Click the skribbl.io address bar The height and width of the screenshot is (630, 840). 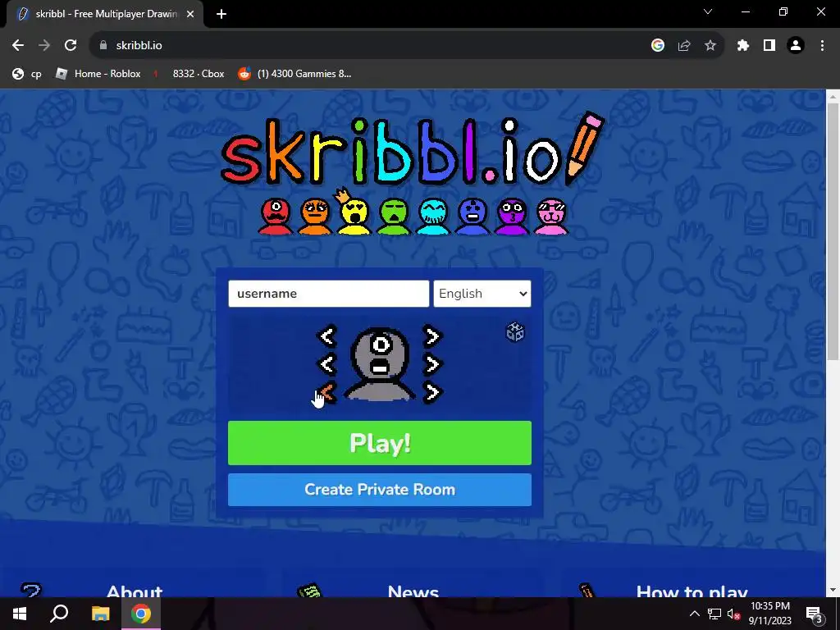[x=370, y=46]
